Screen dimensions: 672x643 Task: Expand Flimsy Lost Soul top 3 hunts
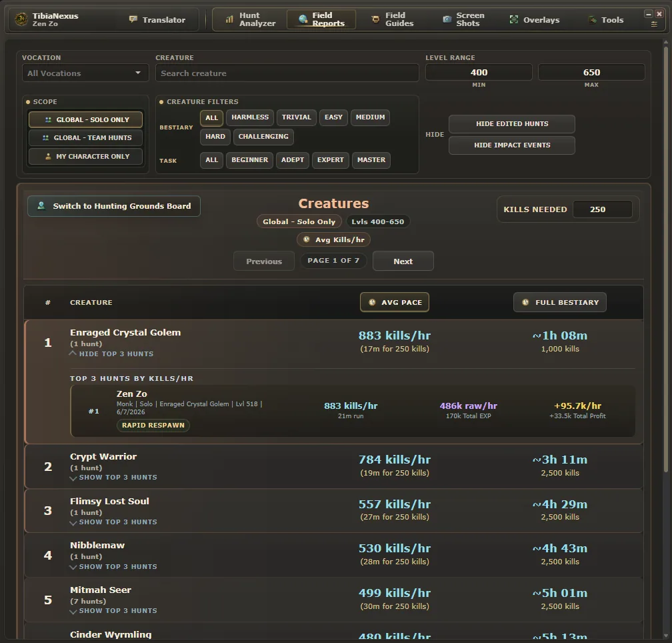pos(113,522)
